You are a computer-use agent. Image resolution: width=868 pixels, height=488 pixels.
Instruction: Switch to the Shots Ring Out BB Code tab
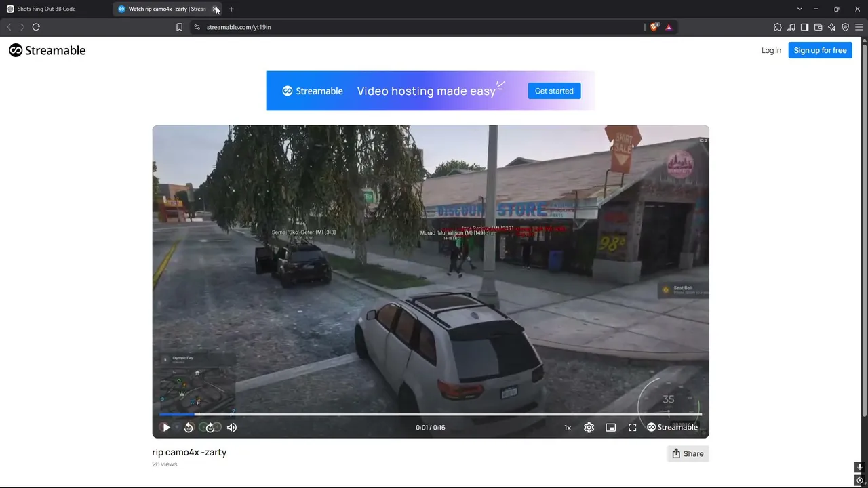point(56,9)
